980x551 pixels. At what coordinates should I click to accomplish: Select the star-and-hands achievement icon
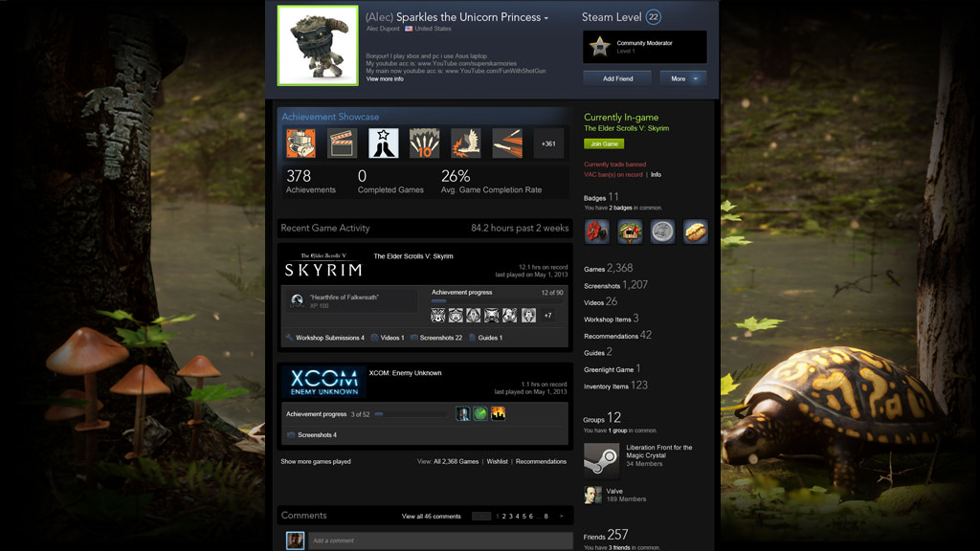tap(383, 143)
